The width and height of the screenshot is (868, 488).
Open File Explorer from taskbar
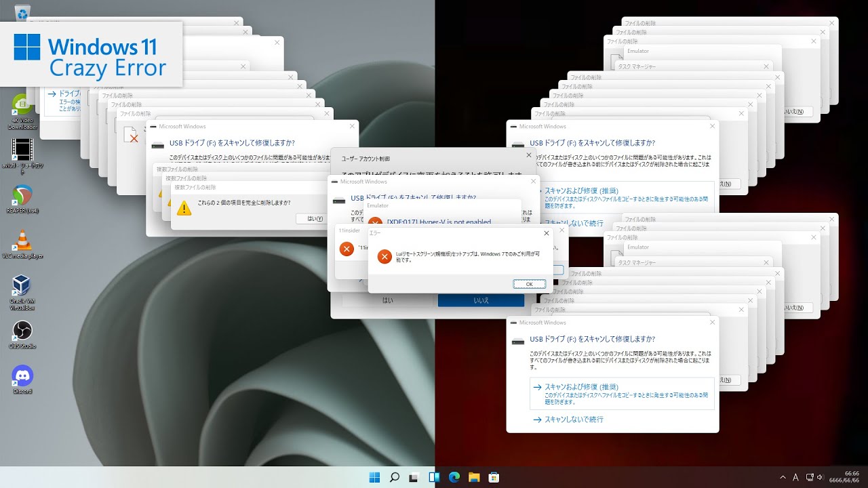tap(474, 477)
